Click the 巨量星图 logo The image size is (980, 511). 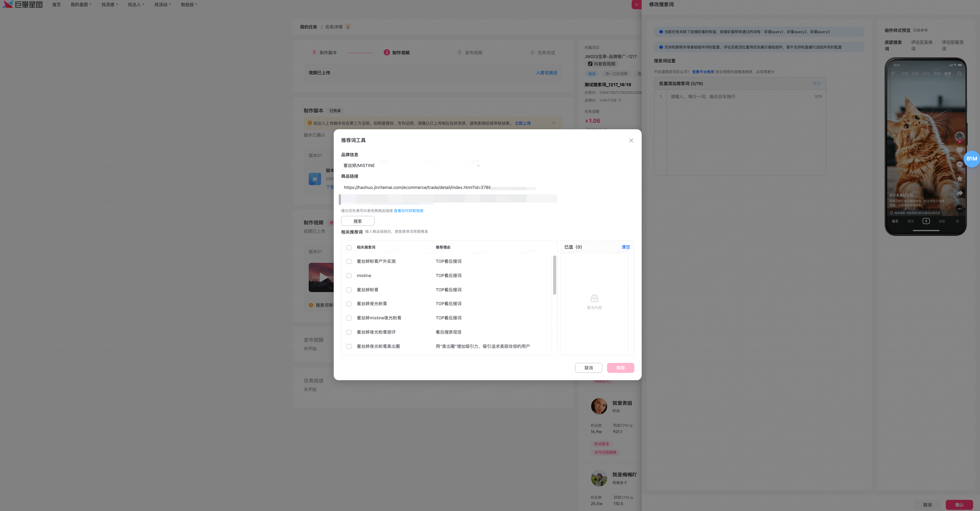click(22, 5)
